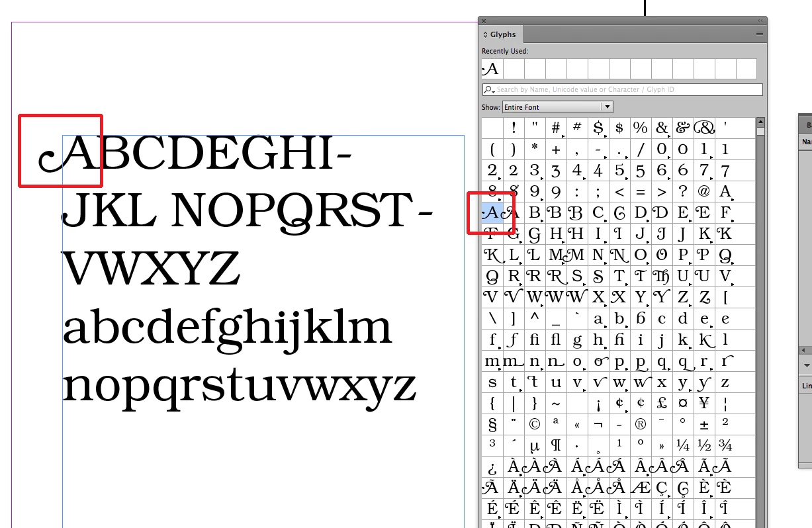
Task: Select the left square bracket glyph
Action: (x=725, y=298)
